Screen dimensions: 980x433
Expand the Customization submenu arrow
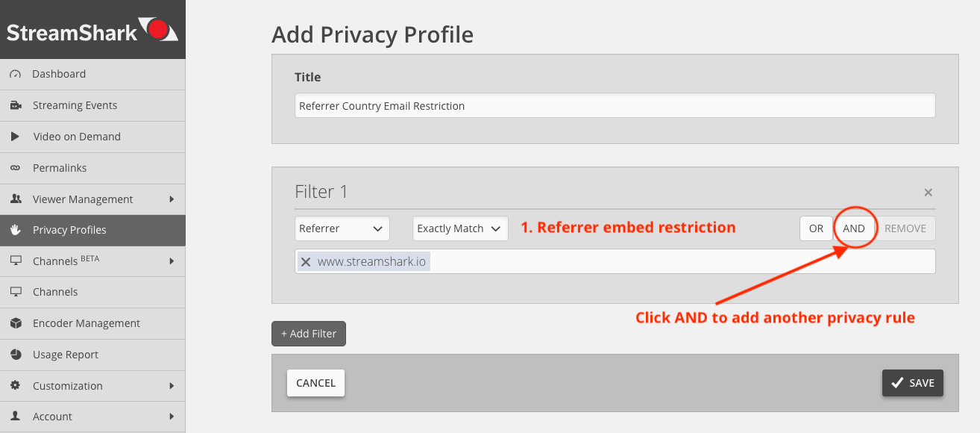(x=172, y=386)
